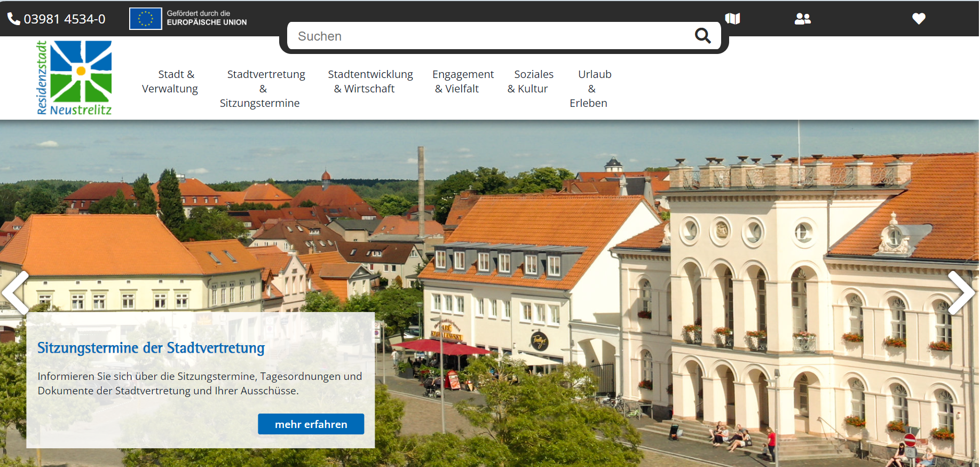
Task: Open the Engagement & Vielfalt menu
Action: [x=463, y=81]
